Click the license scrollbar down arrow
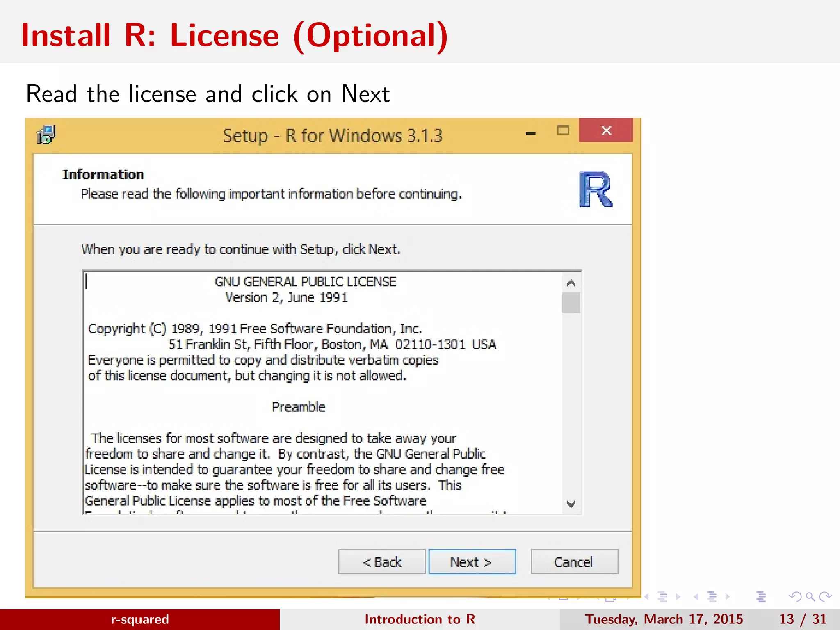 point(571,504)
